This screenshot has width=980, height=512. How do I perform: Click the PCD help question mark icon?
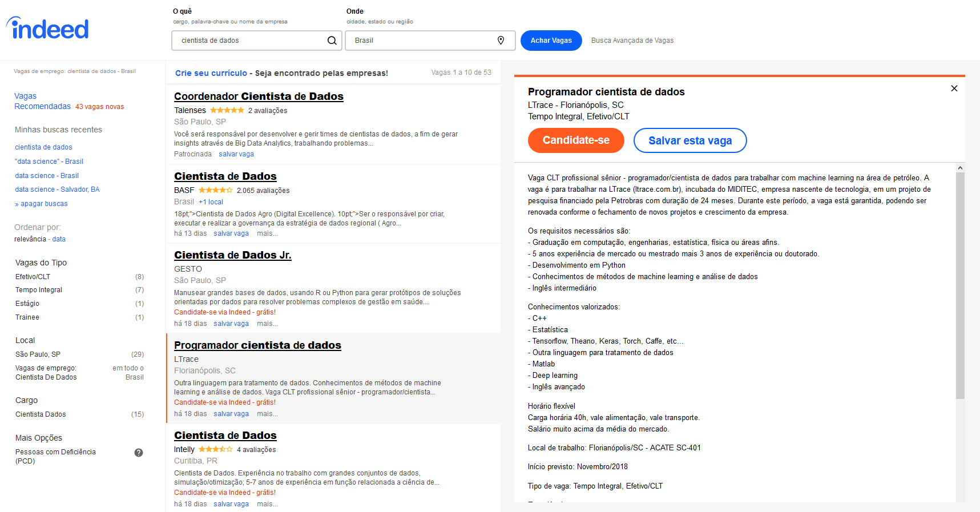[139, 453]
